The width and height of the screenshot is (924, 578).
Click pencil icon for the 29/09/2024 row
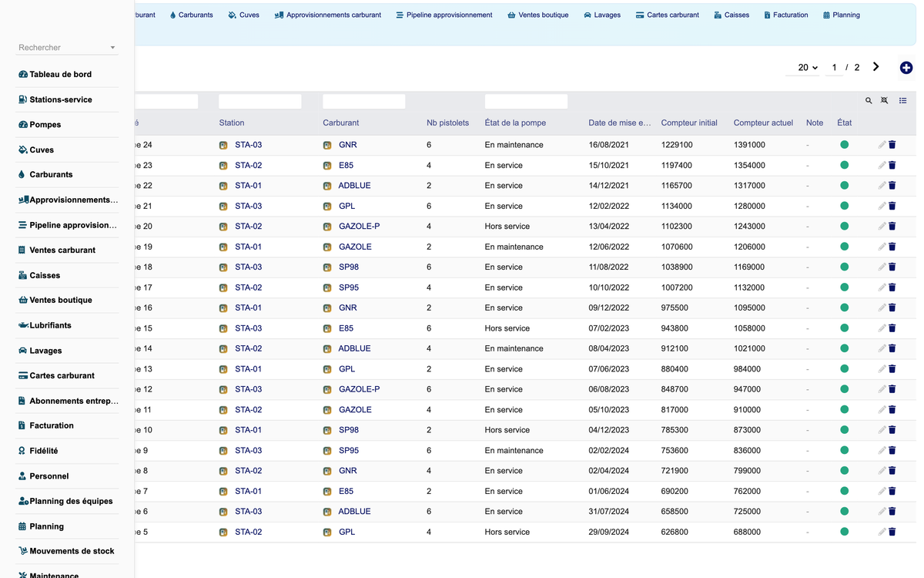point(882,532)
